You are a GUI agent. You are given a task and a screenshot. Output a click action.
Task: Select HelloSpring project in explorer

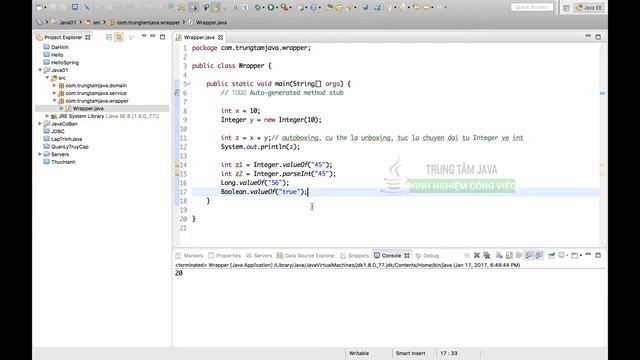65,62
